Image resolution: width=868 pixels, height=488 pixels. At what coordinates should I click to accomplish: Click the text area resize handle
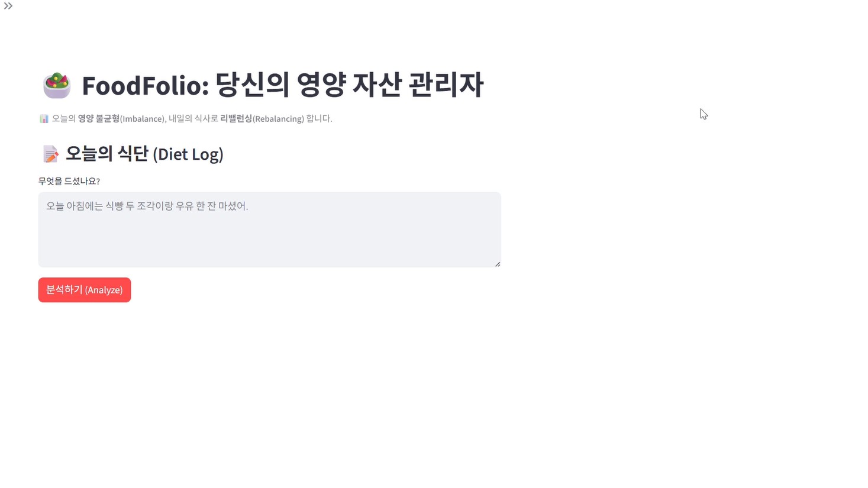pos(498,264)
